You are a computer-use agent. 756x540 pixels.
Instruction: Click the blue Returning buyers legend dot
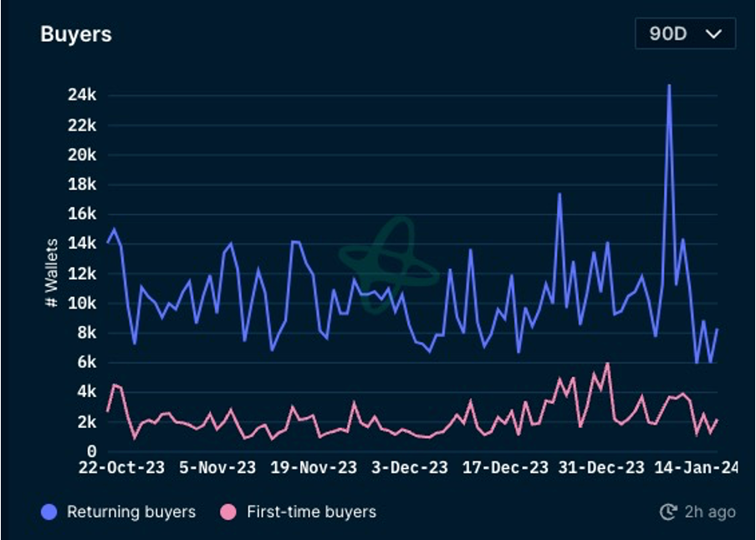click(x=50, y=512)
